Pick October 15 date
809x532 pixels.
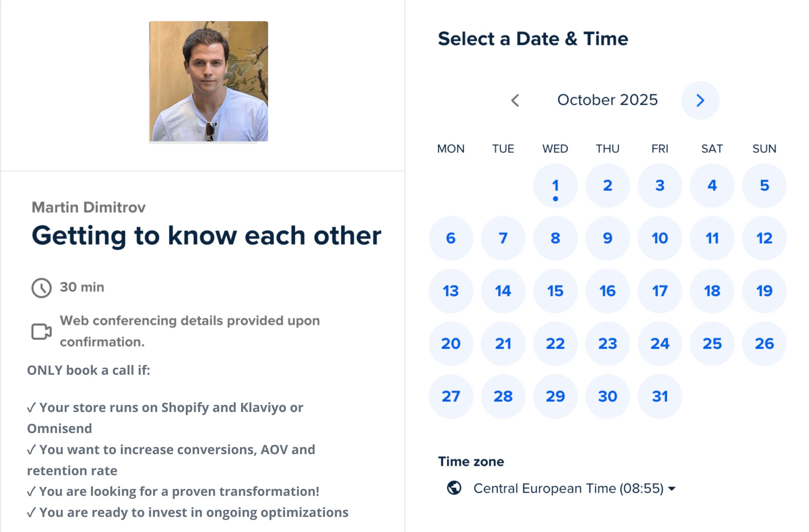pyautogui.click(x=556, y=291)
